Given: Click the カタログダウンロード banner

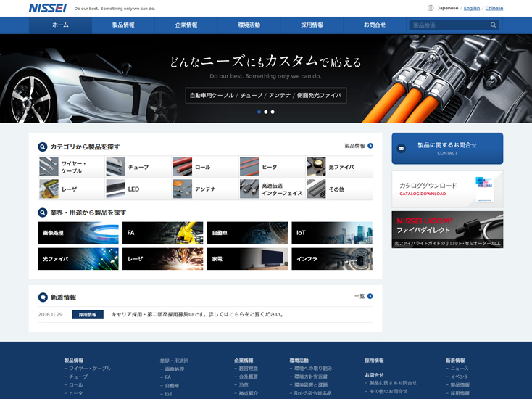Looking at the screenshot, I should pos(447,189).
